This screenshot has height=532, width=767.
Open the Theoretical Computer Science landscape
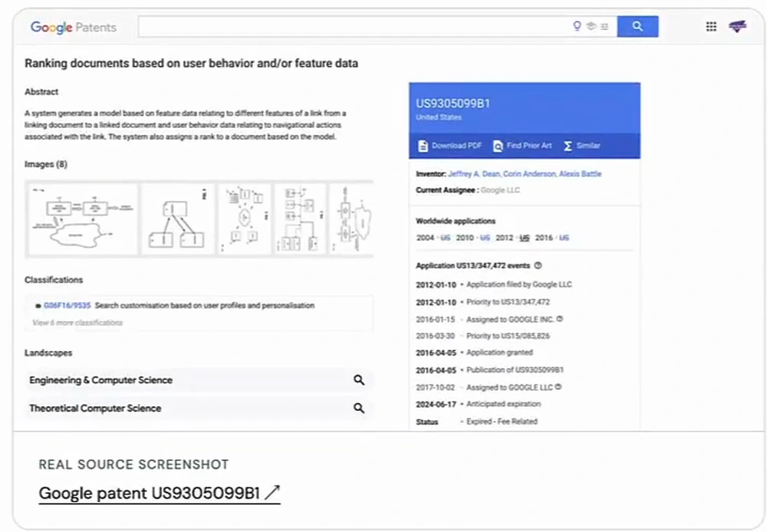[x=198, y=408]
